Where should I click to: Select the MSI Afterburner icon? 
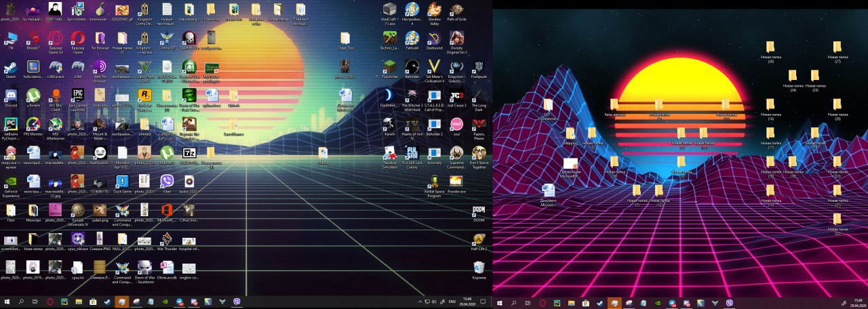coord(56,127)
